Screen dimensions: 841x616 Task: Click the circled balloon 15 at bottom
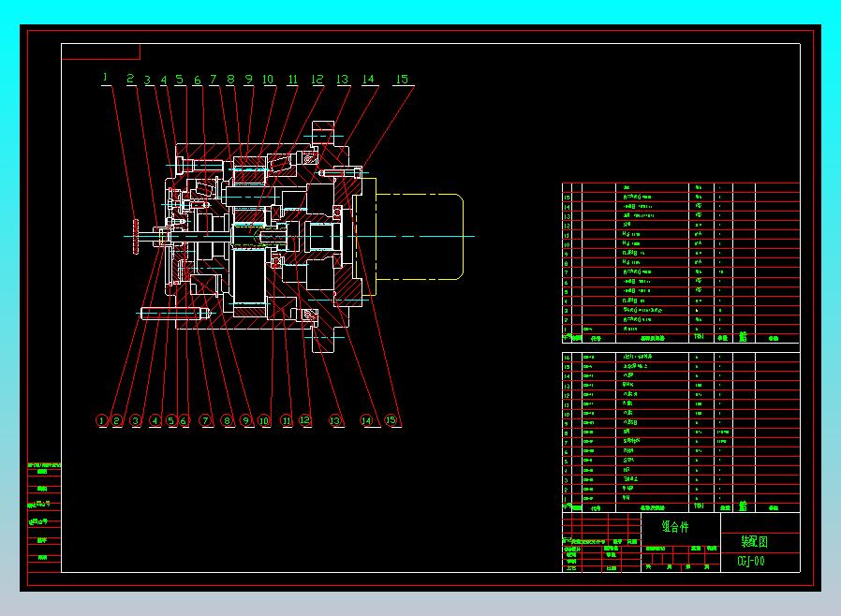(x=391, y=421)
